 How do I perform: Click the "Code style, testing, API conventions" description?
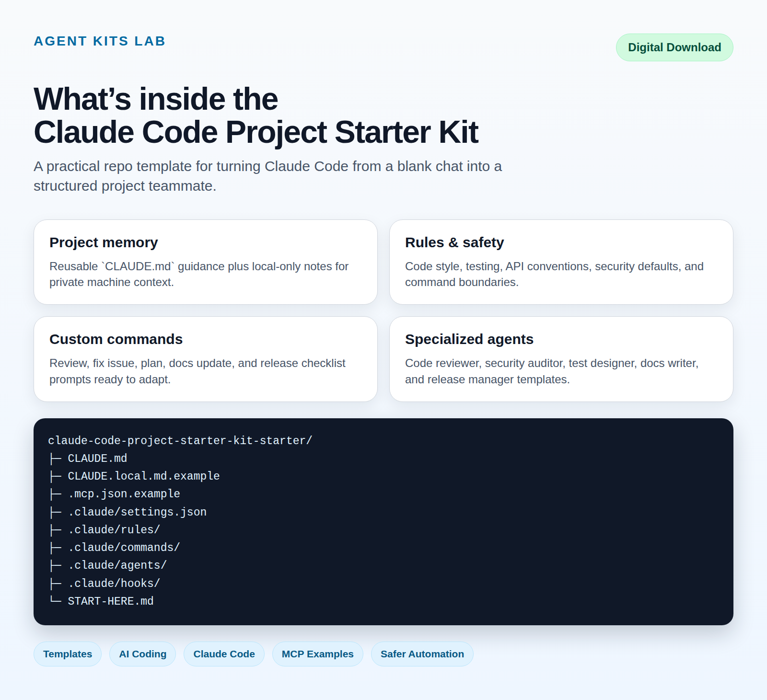554,274
